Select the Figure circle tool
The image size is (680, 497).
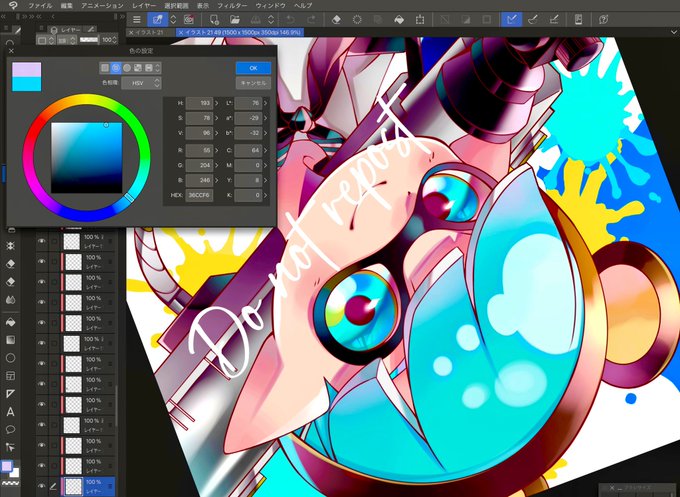pyautogui.click(x=10, y=358)
